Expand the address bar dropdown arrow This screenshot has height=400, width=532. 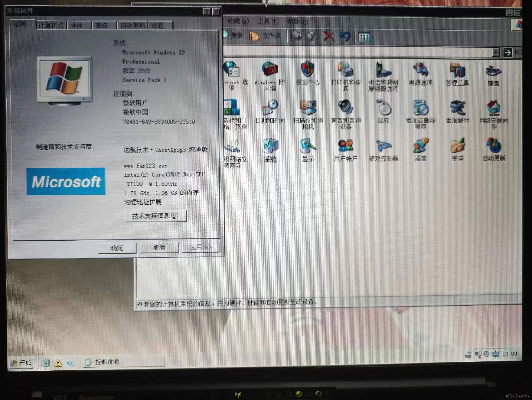click(x=495, y=52)
